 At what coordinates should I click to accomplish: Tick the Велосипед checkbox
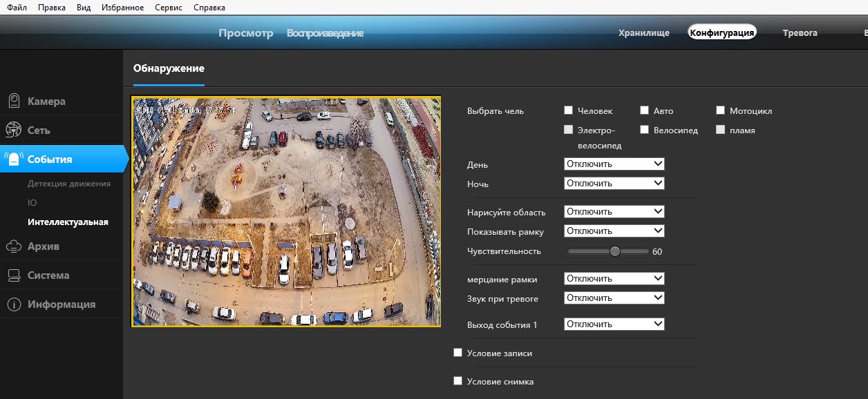pos(644,130)
